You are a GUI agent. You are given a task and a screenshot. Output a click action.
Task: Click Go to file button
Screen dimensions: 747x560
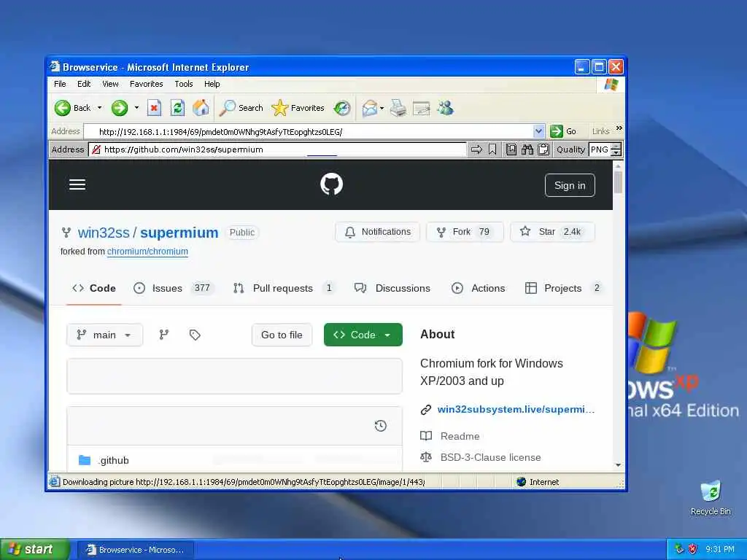(282, 335)
